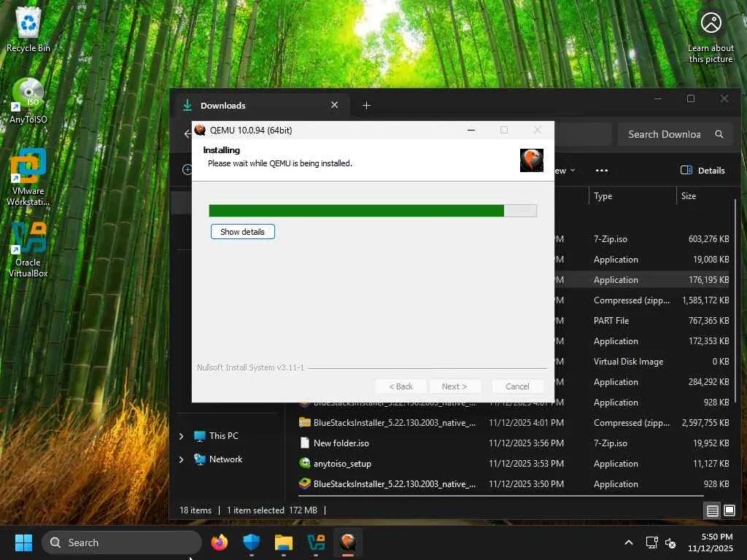Open File Explorer from the taskbar

[x=284, y=542]
